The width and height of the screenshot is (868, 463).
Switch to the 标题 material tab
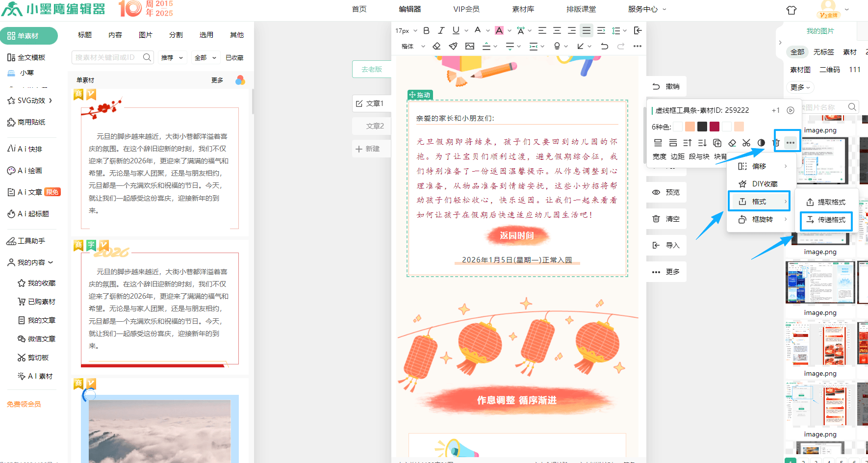85,35
